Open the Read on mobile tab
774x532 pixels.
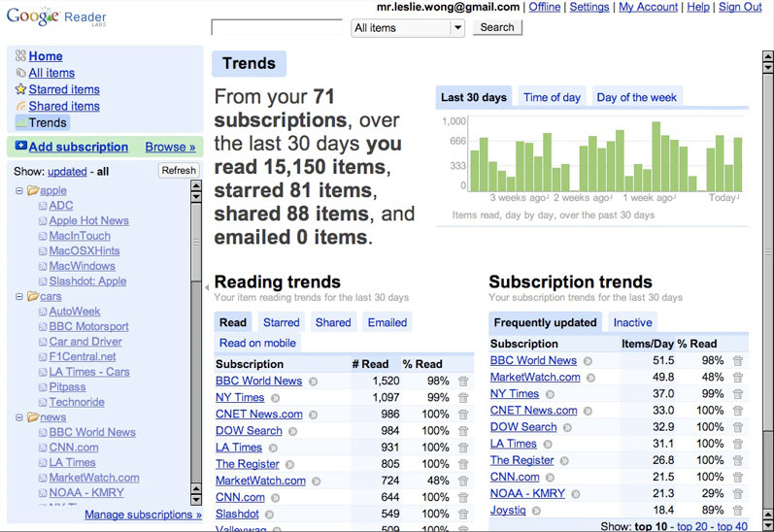(x=257, y=343)
